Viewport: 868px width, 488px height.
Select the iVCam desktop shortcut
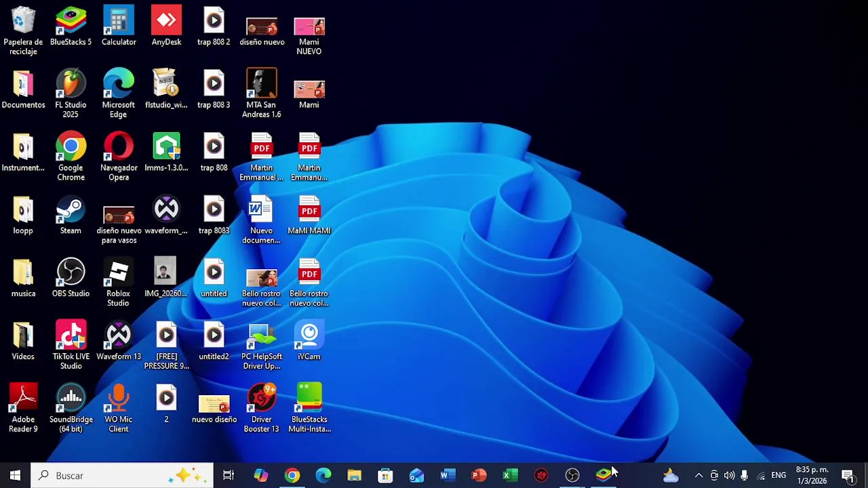[x=309, y=341]
